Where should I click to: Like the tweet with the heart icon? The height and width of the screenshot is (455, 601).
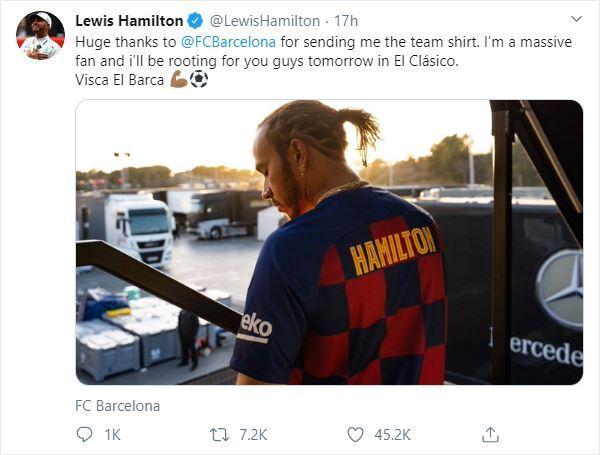(x=355, y=435)
